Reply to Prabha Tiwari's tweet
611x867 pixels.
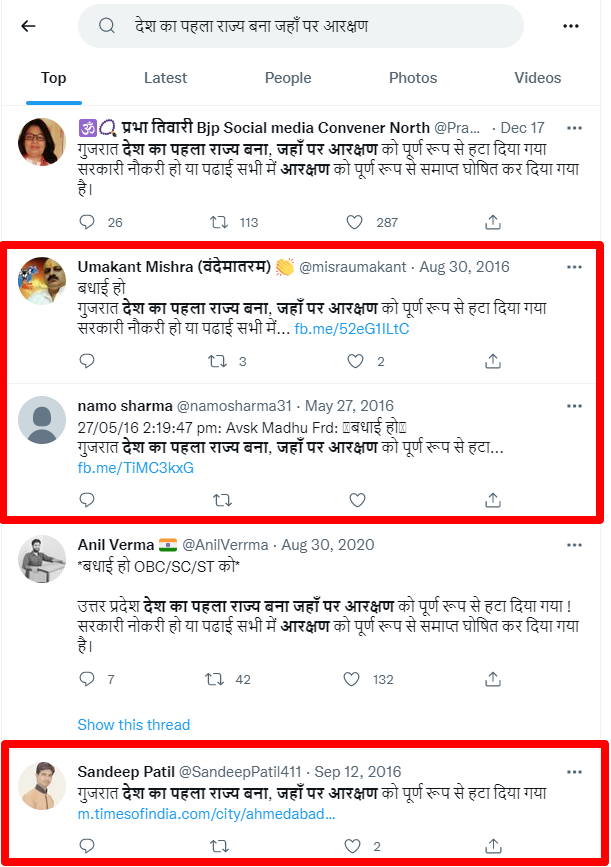coord(87,222)
